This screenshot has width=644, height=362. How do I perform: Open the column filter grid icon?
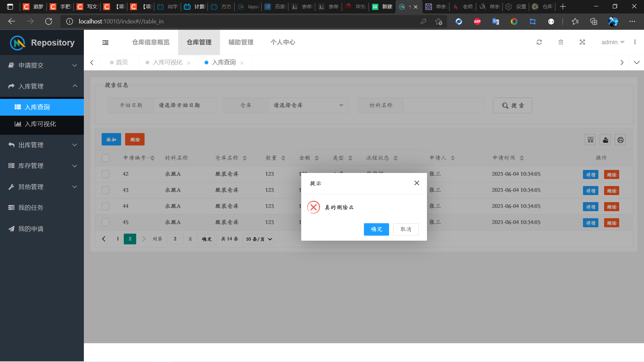click(590, 140)
